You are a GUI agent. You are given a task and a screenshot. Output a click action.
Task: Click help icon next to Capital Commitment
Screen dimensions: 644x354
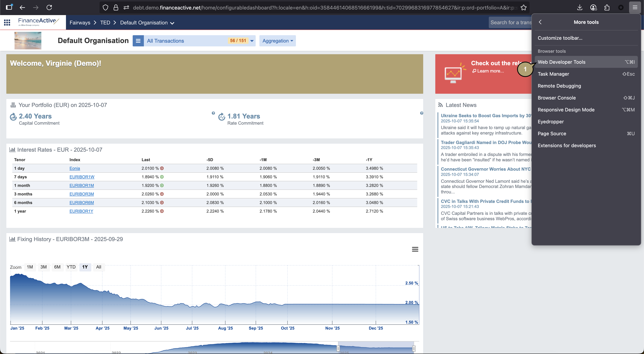(213, 113)
